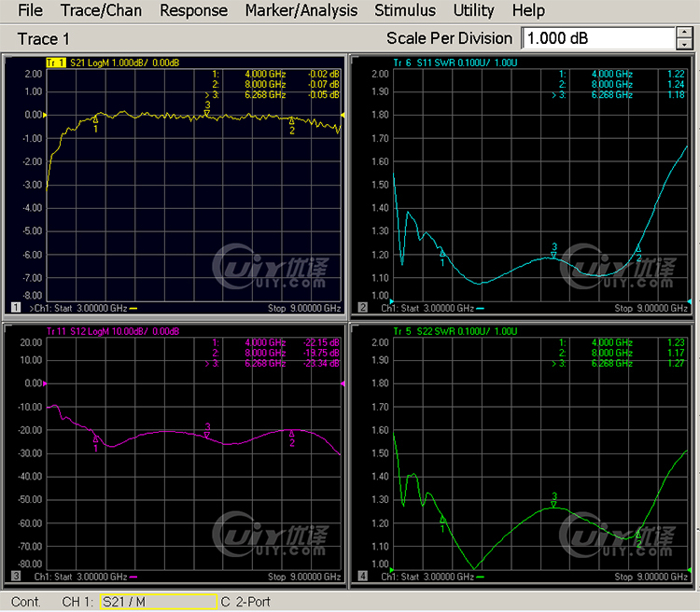Image resolution: width=700 pixels, height=612 pixels.
Task: Select window number 4 icon
Action: click(x=362, y=577)
